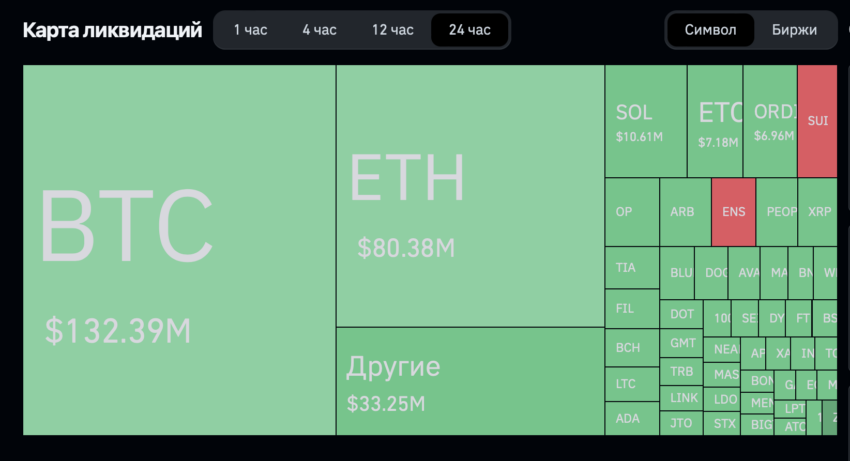Click the LINK tile
Viewport: 850px width, 461px height.
(681, 398)
